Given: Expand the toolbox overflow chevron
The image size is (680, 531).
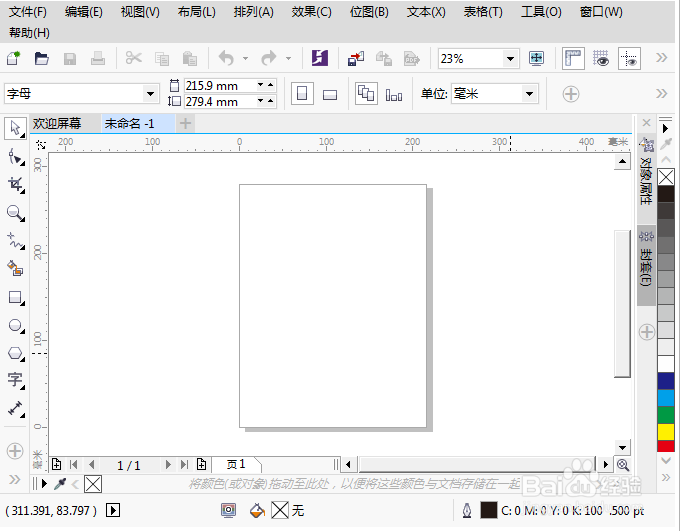Looking at the screenshot, I should (x=15, y=479).
